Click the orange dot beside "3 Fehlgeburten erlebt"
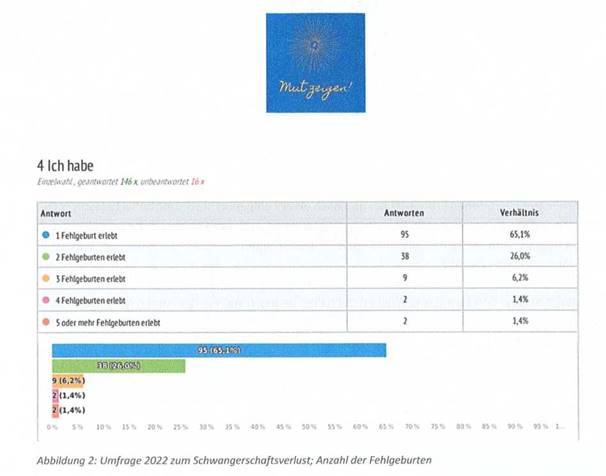 47,277
